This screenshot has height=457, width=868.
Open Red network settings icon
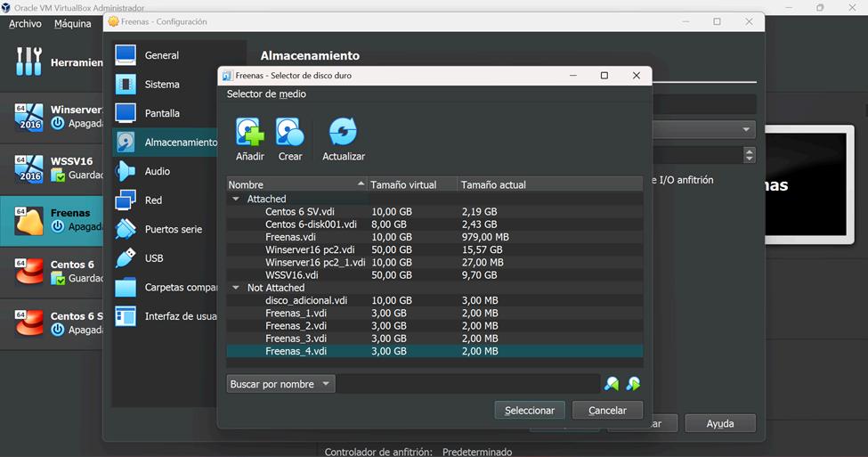[126, 200]
